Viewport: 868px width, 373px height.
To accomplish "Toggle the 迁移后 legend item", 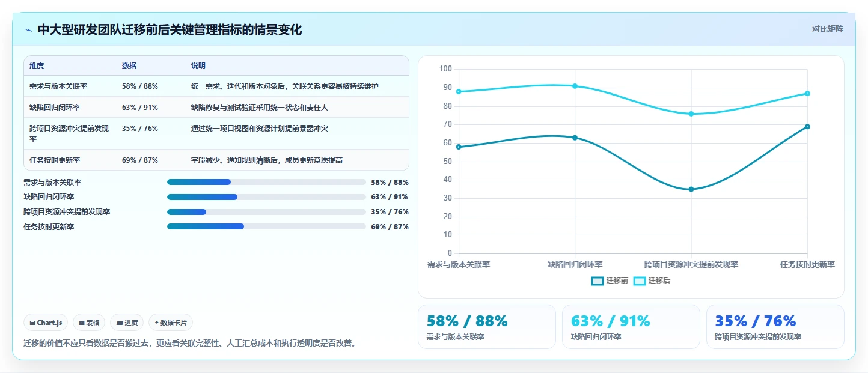I will point(652,281).
